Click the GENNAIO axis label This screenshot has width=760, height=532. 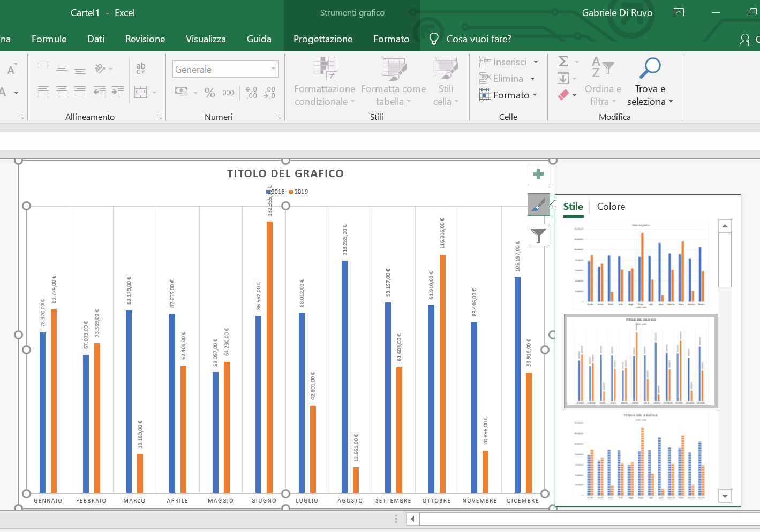pyautogui.click(x=48, y=501)
